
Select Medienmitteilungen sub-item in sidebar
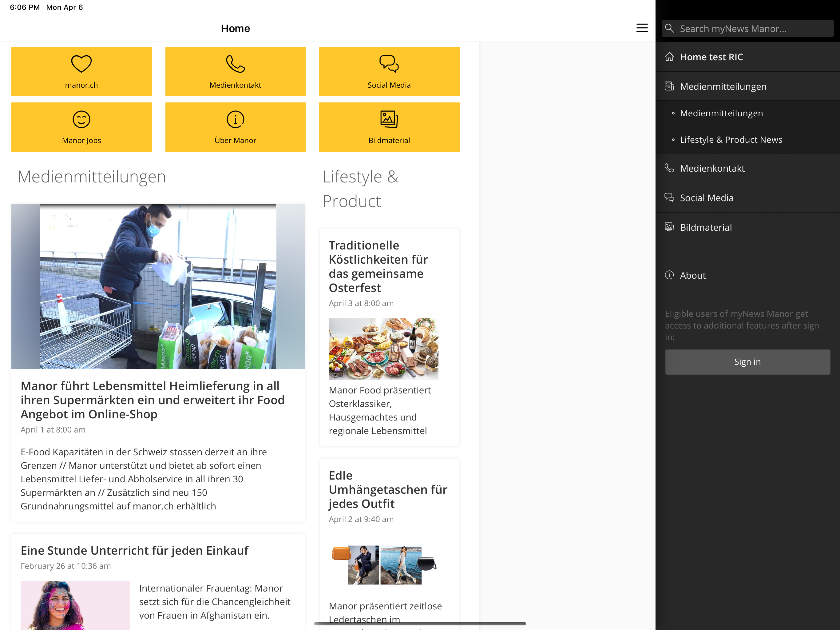(747, 113)
